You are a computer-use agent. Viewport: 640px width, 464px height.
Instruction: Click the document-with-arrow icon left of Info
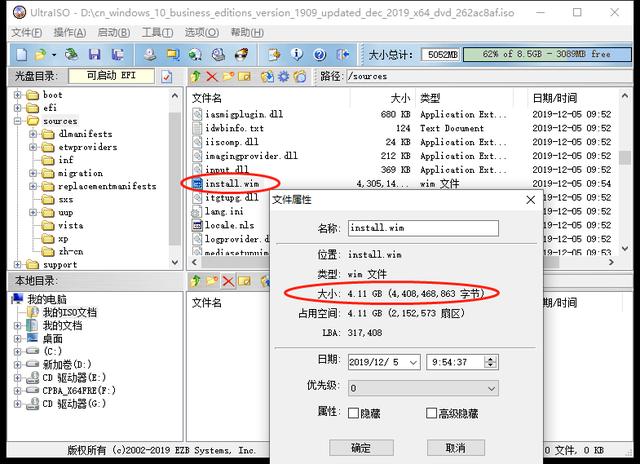click(274, 54)
